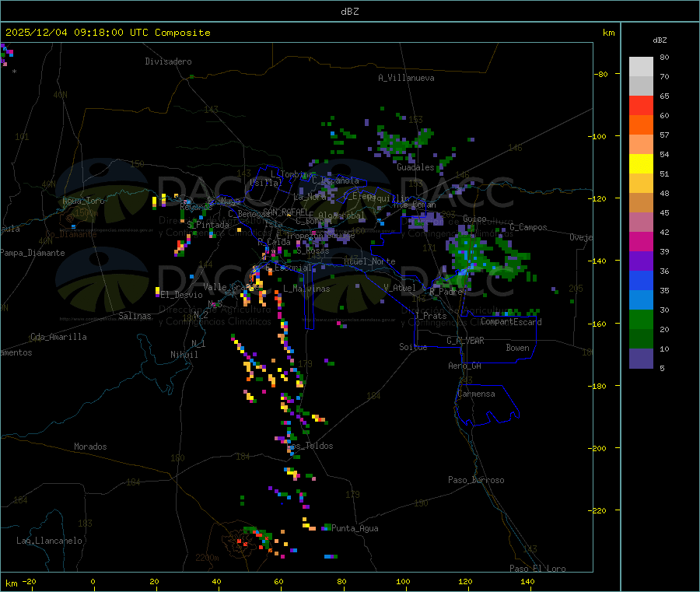This screenshot has height=592, width=700.
Task: Click the 'Soitue' map label
Action: [413, 347]
